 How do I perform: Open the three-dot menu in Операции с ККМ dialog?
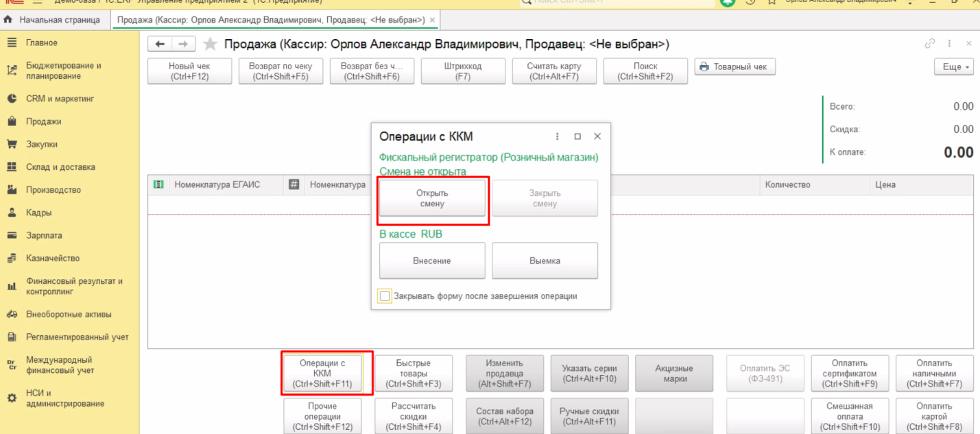(558, 136)
